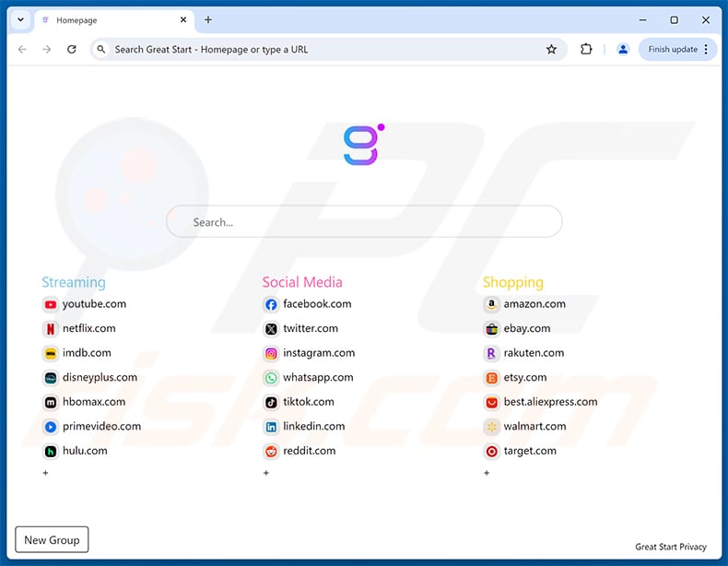
Task: Open the Extensions puzzle icon
Action: (586, 49)
